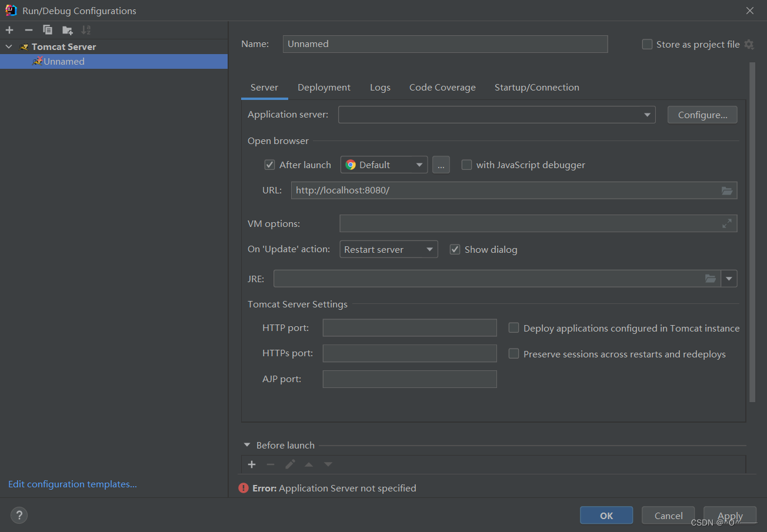Click Open browser section label
Viewport: 767px width, 532px height.
click(278, 140)
